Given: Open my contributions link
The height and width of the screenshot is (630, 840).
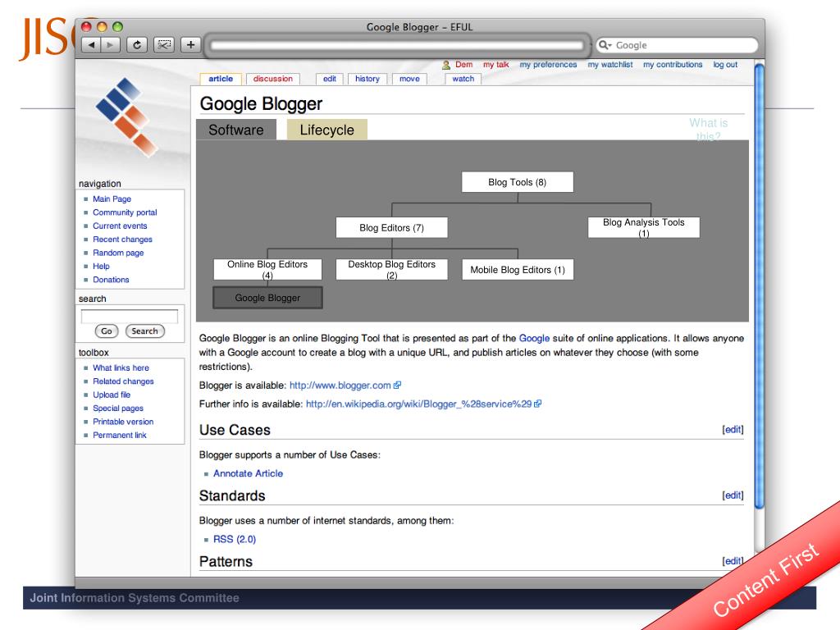Looking at the screenshot, I should tap(673, 64).
